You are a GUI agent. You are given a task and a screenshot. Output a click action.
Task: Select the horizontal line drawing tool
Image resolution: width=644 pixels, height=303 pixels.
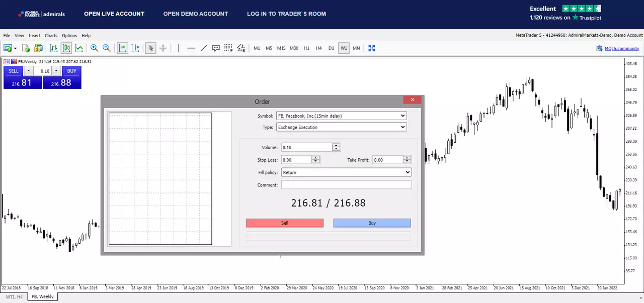pyautogui.click(x=191, y=48)
